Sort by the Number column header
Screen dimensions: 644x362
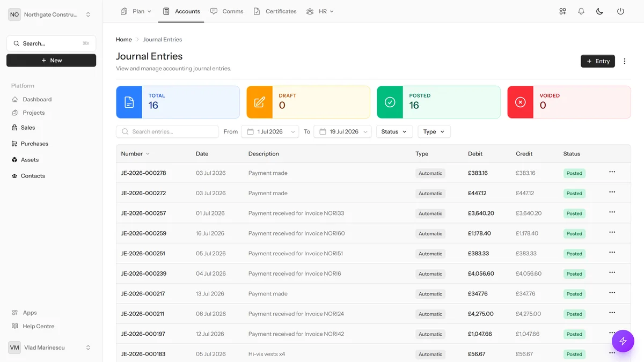coord(135,153)
